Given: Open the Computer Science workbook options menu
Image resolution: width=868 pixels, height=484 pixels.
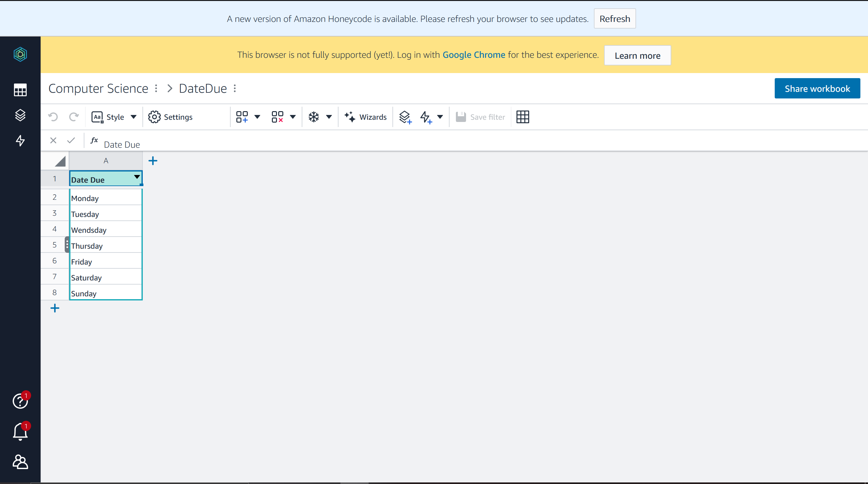Looking at the screenshot, I should [156, 88].
